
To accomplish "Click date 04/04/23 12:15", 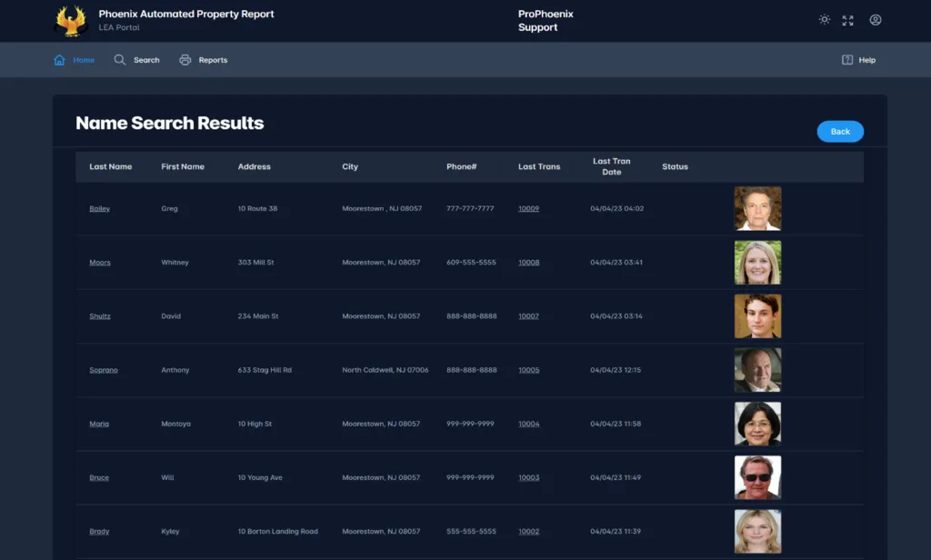I will [x=616, y=370].
